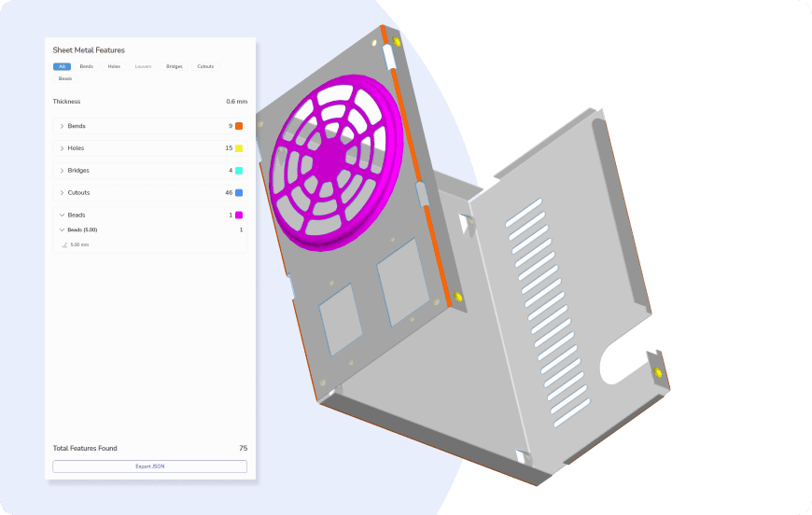Filter features by Bends chip

pyautogui.click(x=87, y=66)
